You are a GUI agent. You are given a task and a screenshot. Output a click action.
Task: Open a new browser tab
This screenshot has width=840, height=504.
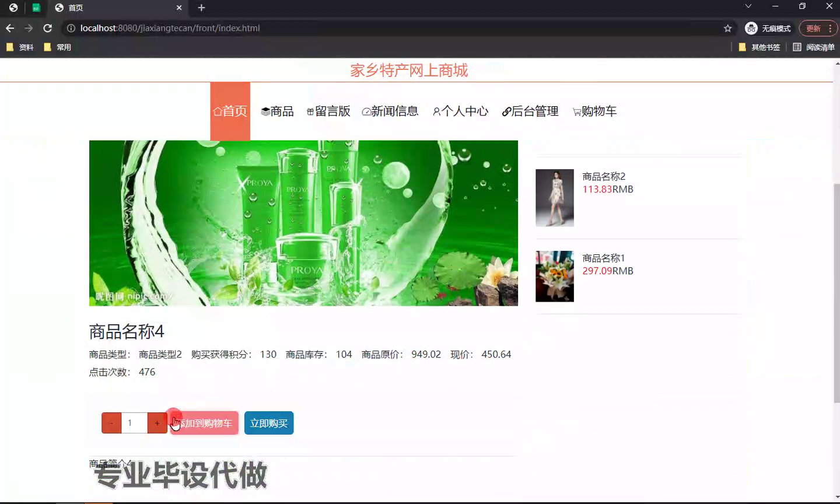[x=201, y=8]
